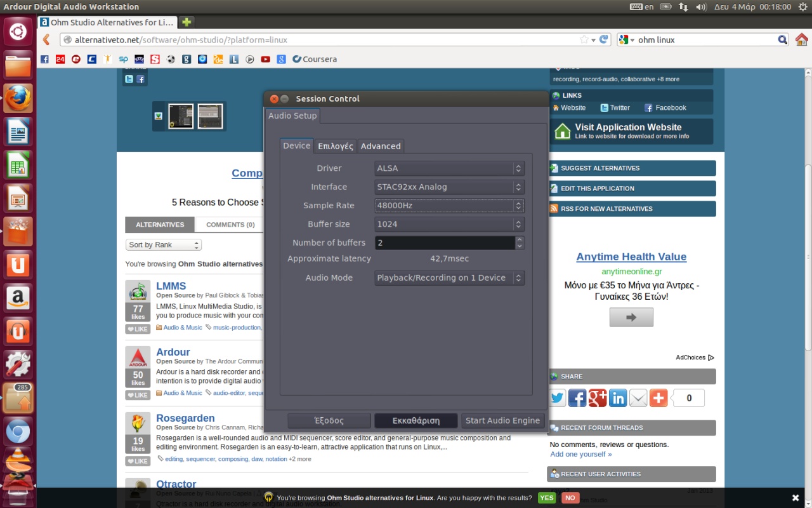Switch to the Advanced tab
812x508 pixels.
pyautogui.click(x=381, y=146)
